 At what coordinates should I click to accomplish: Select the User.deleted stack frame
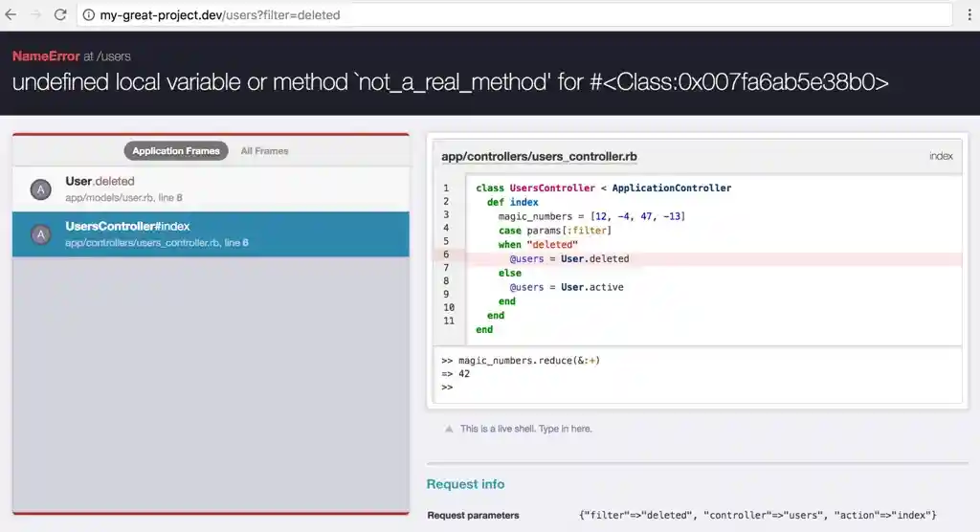(x=211, y=188)
